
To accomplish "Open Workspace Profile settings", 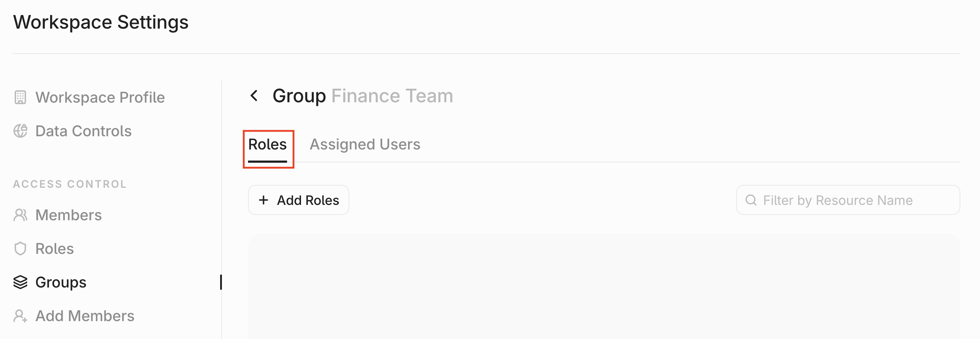I will pos(100,97).
